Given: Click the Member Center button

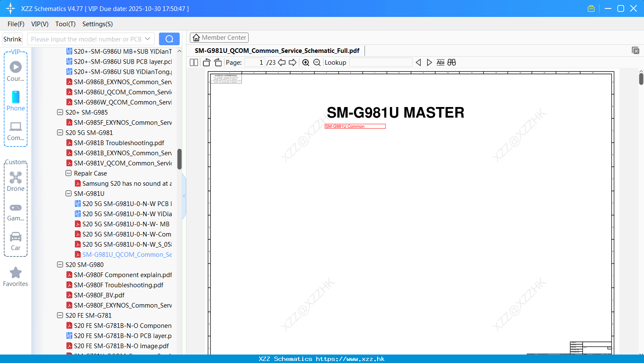Looking at the screenshot, I should click(x=219, y=37).
